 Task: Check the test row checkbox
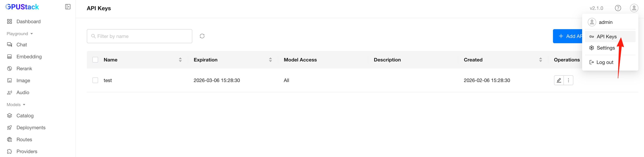pyautogui.click(x=95, y=80)
